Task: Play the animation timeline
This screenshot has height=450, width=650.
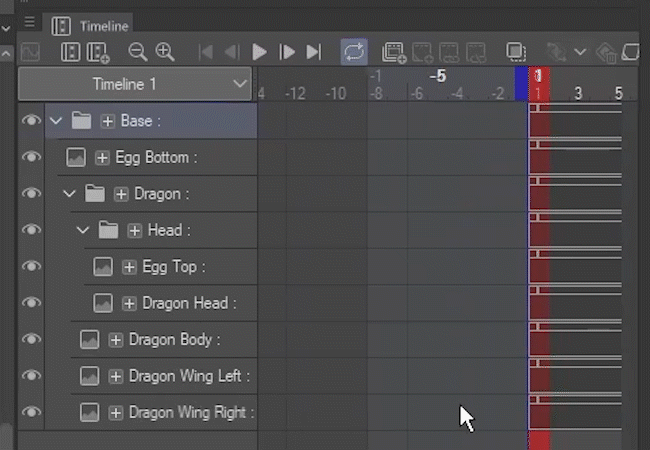Action: (x=260, y=52)
